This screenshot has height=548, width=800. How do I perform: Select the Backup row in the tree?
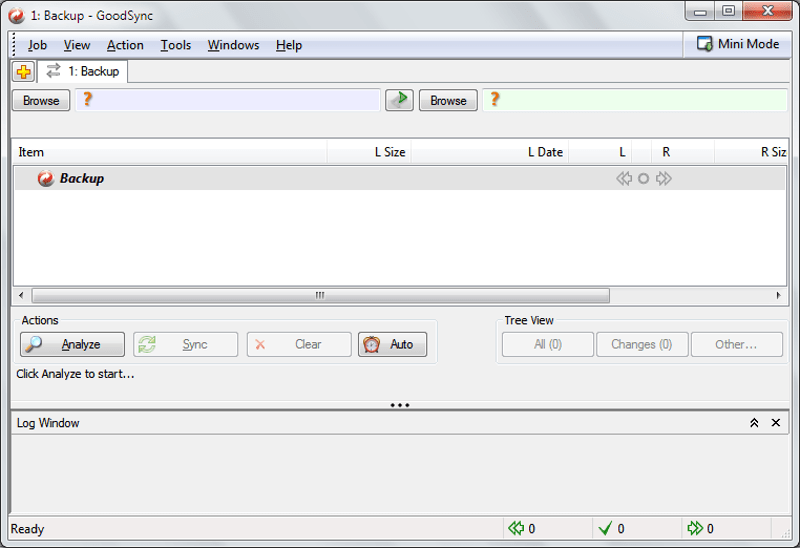pos(82,179)
